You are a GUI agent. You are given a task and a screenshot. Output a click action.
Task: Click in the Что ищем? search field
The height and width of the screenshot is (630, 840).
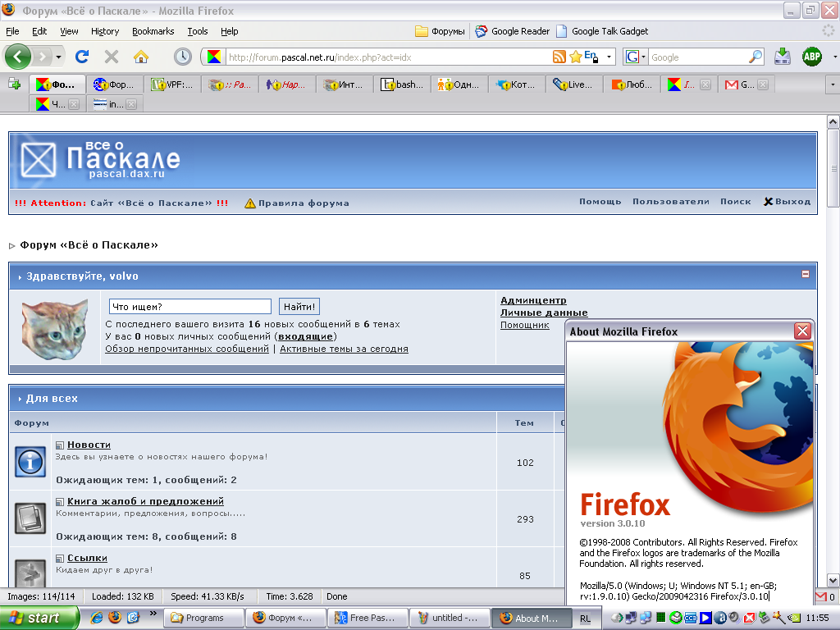point(189,307)
